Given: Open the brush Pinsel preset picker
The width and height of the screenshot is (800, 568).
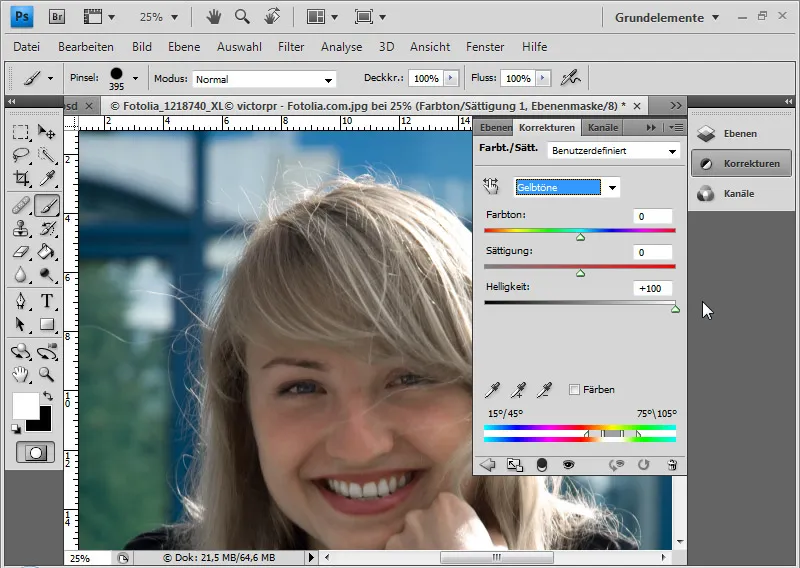Looking at the screenshot, I should (x=135, y=79).
